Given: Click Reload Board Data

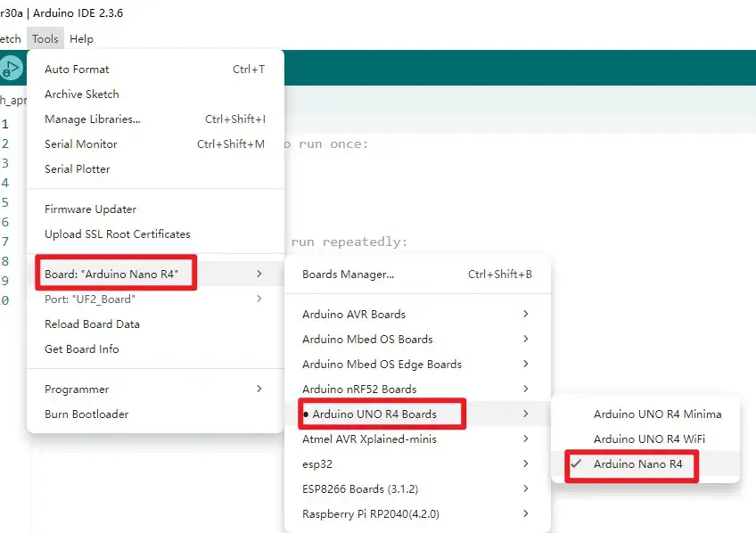Looking at the screenshot, I should point(155,324).
